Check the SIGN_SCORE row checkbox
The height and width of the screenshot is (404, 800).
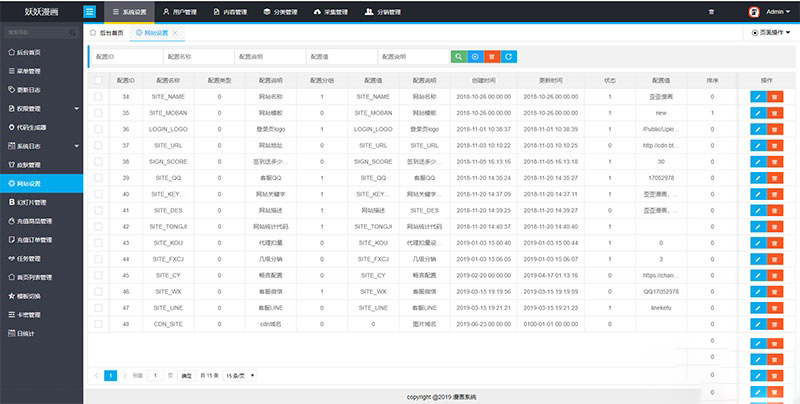coord(98,162)
